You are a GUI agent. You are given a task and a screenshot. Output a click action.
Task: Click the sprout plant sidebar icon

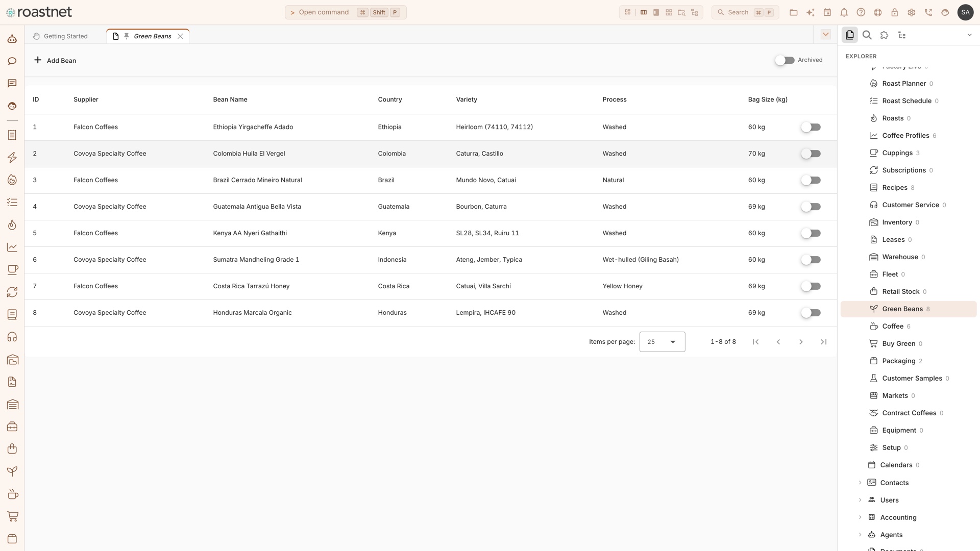click(12, 471)
